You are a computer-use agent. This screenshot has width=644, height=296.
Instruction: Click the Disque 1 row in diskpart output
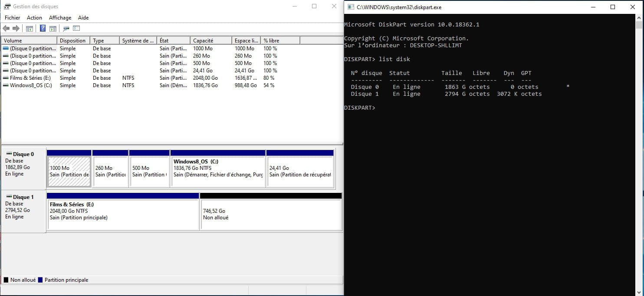coord(446,94)
